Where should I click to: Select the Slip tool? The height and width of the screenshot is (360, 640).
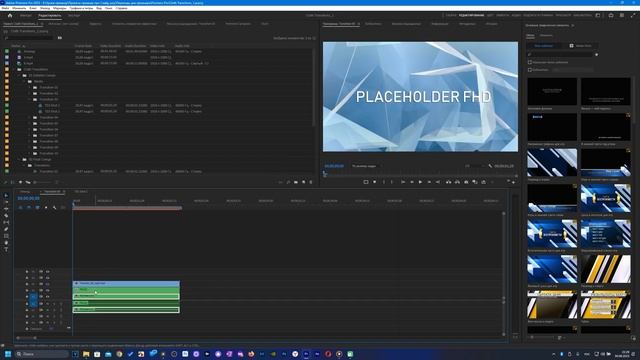coord(6,222)
